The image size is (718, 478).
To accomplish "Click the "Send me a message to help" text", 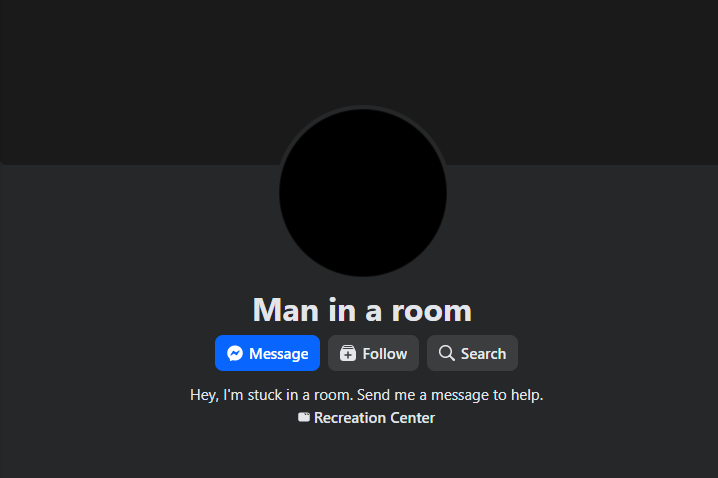I will (450, 395).
